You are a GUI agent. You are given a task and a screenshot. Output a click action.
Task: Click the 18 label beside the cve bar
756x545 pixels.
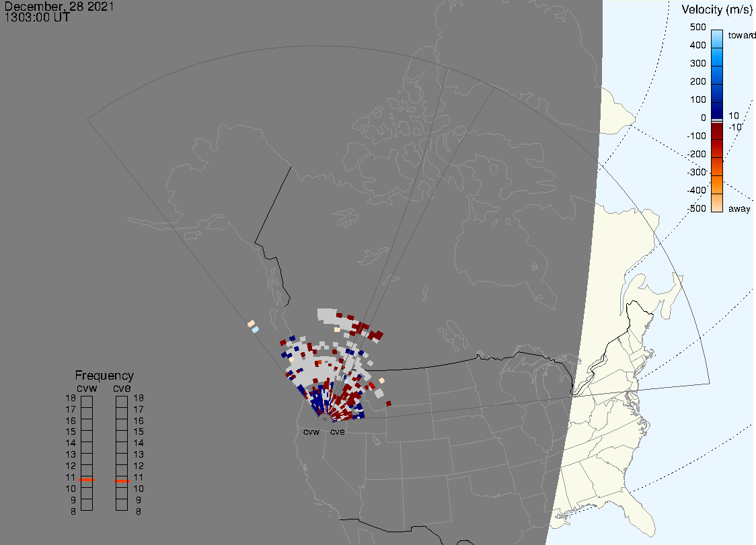tap(139, 398)
